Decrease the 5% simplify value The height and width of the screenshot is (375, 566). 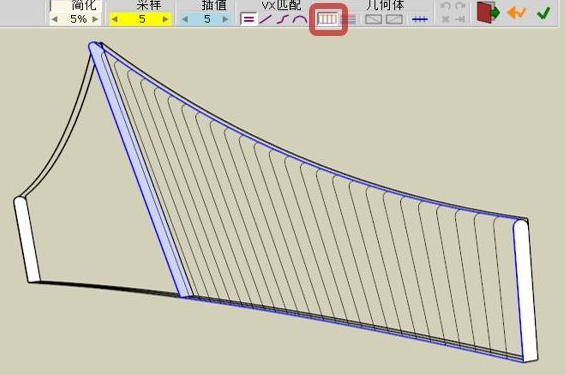(x=55, y=19)
